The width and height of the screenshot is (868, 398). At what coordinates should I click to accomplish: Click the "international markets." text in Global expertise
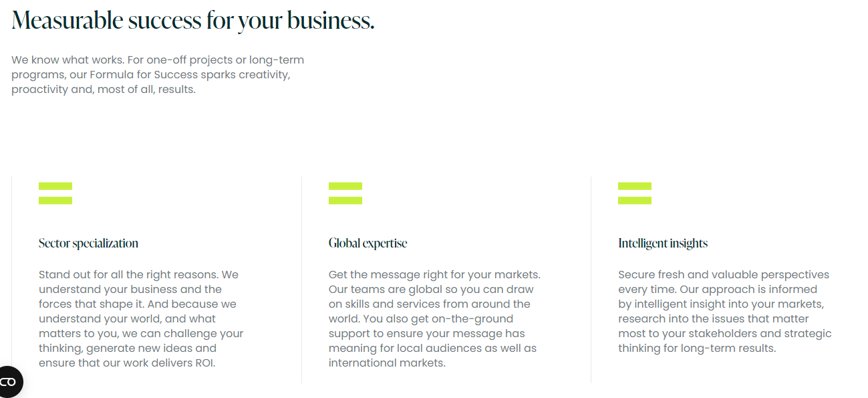pos(387,363)
